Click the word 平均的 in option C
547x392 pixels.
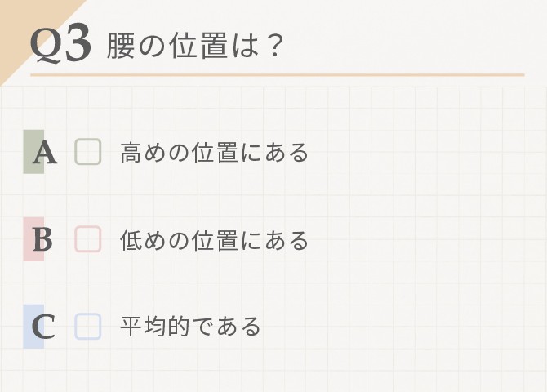[154, 327]
